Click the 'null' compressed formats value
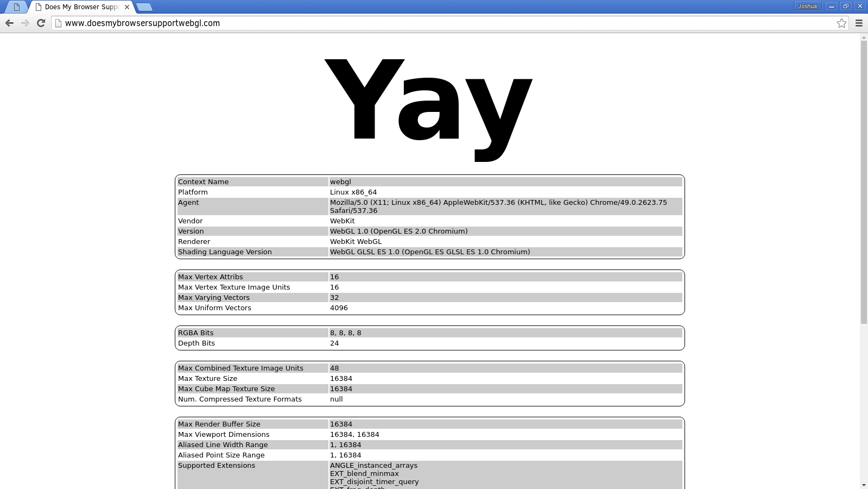 [x=336, y=399]
